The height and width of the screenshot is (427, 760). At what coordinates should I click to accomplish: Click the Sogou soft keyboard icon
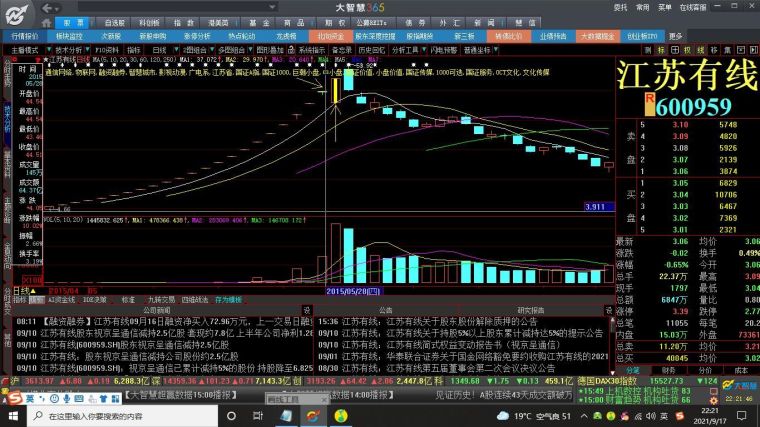click(x=79, y=398)
